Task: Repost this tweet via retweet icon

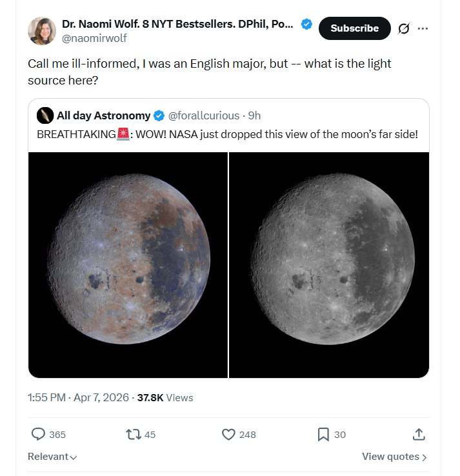Action: [x=132, y=434]
